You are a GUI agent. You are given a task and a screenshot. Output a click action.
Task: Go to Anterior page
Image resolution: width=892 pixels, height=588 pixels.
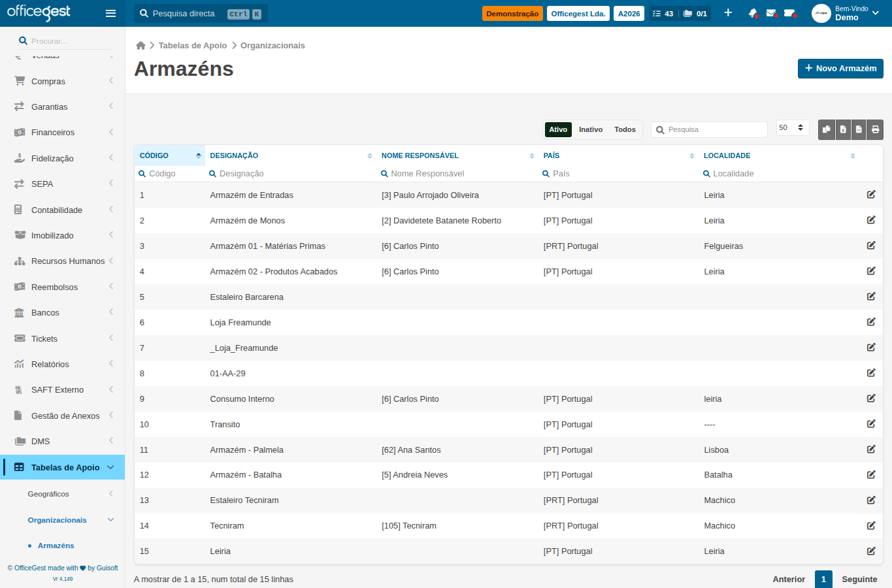789,579
